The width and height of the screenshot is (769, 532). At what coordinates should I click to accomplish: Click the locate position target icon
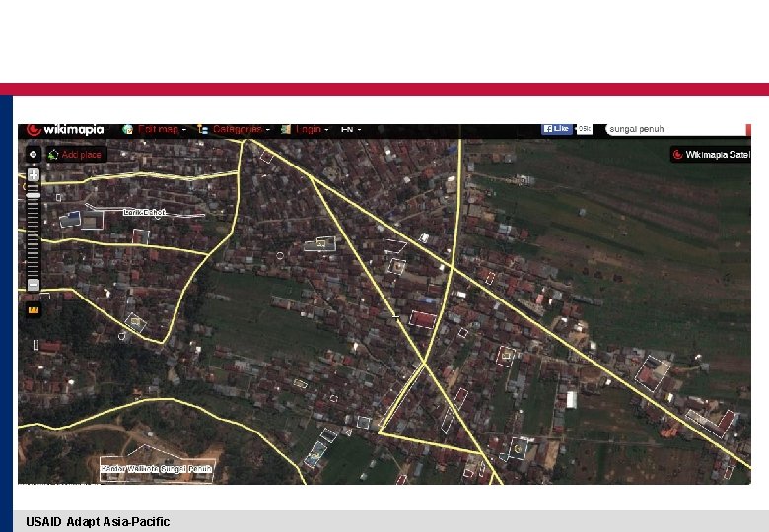coord(33,155)
